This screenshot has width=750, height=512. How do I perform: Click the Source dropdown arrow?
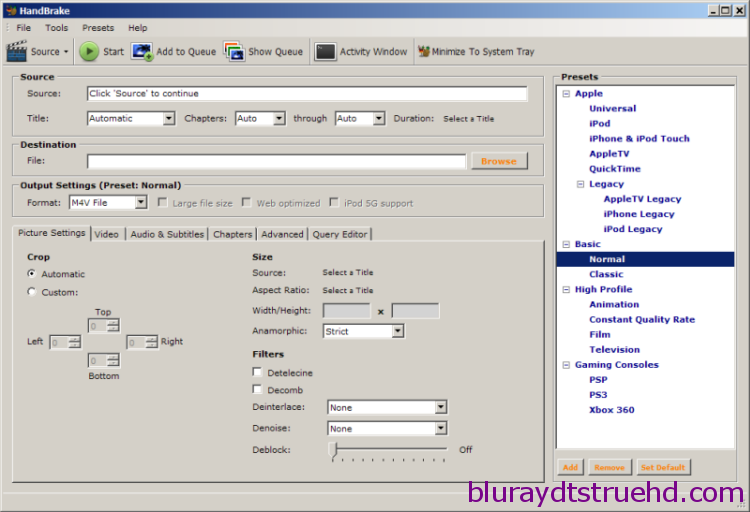pos(66,52)
